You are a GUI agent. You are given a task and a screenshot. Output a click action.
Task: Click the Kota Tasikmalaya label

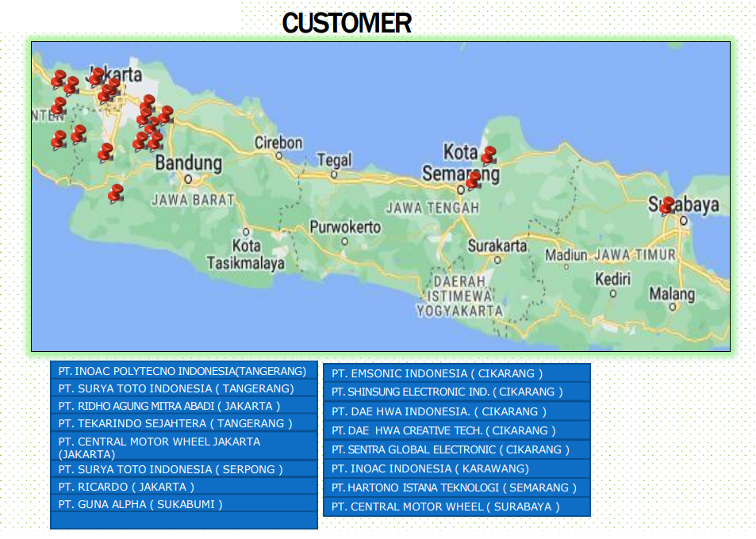click(x=246, y=254)
